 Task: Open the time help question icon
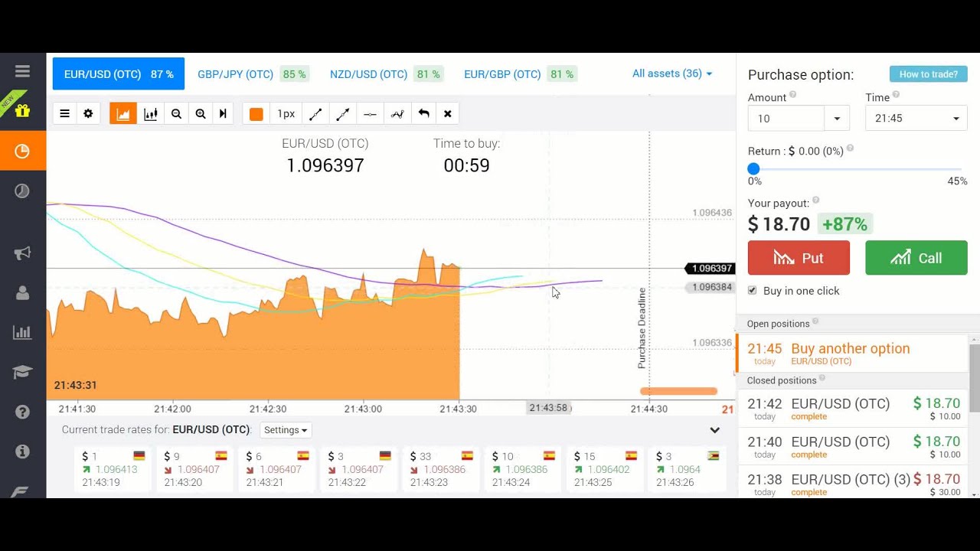tap(896, 95)
